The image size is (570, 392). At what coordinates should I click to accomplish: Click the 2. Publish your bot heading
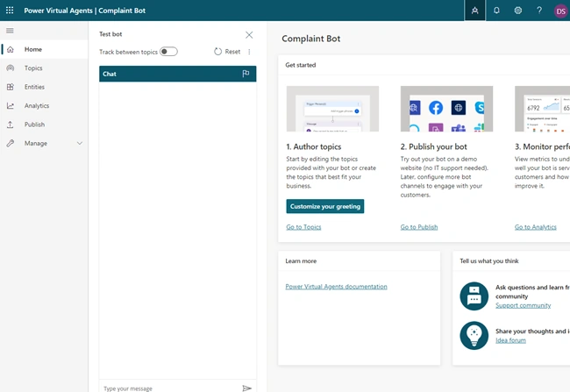(x=434, y=146)
